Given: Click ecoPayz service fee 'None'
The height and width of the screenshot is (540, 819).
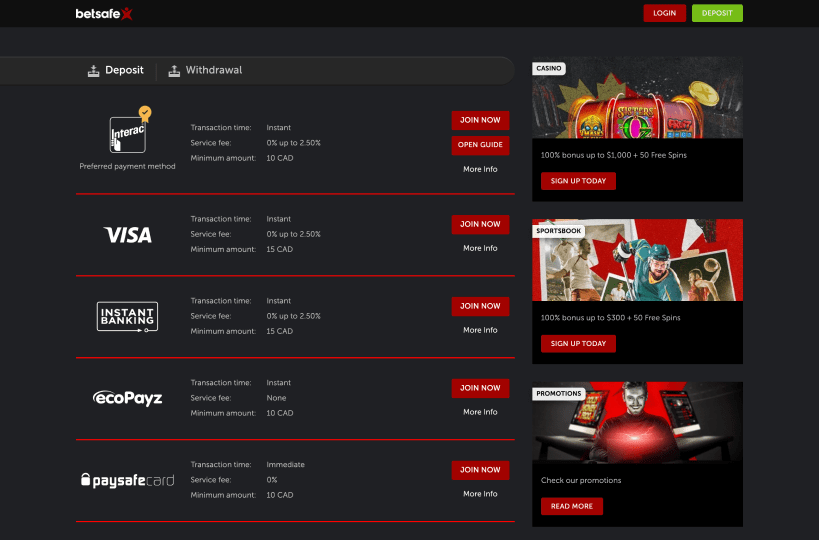Looking at the screenshot, I should pos(276,398).
